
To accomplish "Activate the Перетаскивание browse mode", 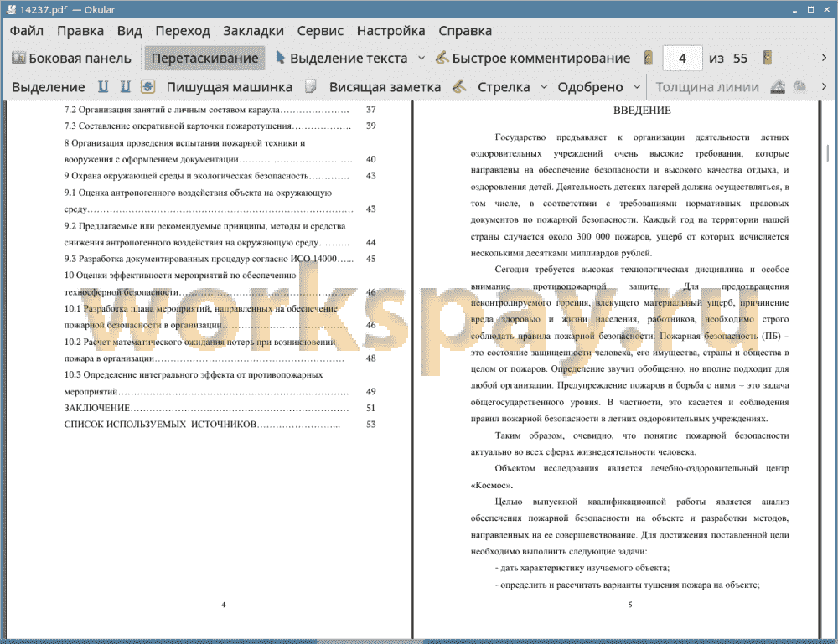I will coord(204,59).
